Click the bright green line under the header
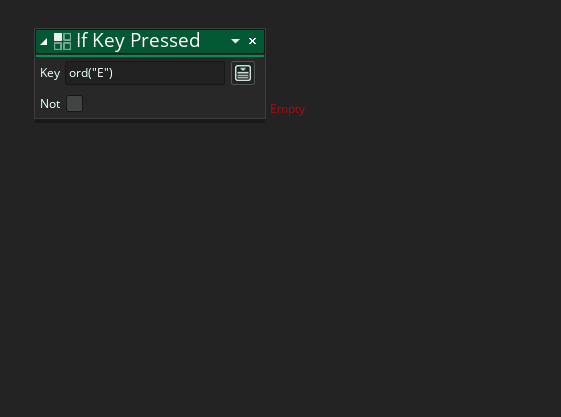This screenshot has height=417, width=561. coord(150,56)
